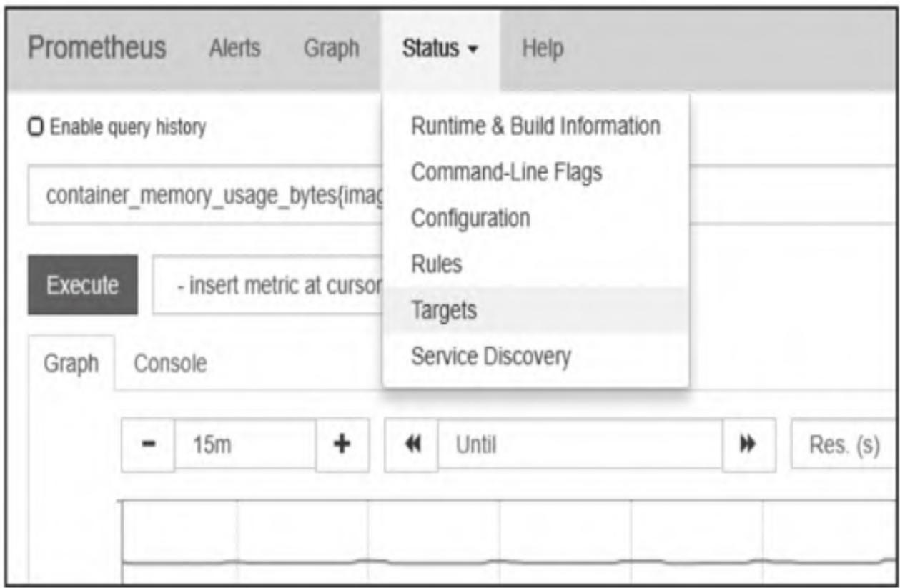
Task: Open the Alerts page link
Action: coord(234,49)
